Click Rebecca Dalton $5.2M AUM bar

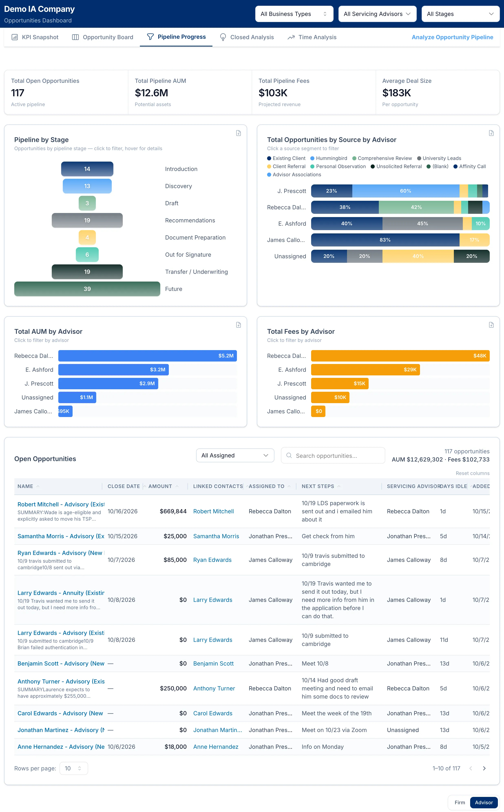[x=147, y=356]
